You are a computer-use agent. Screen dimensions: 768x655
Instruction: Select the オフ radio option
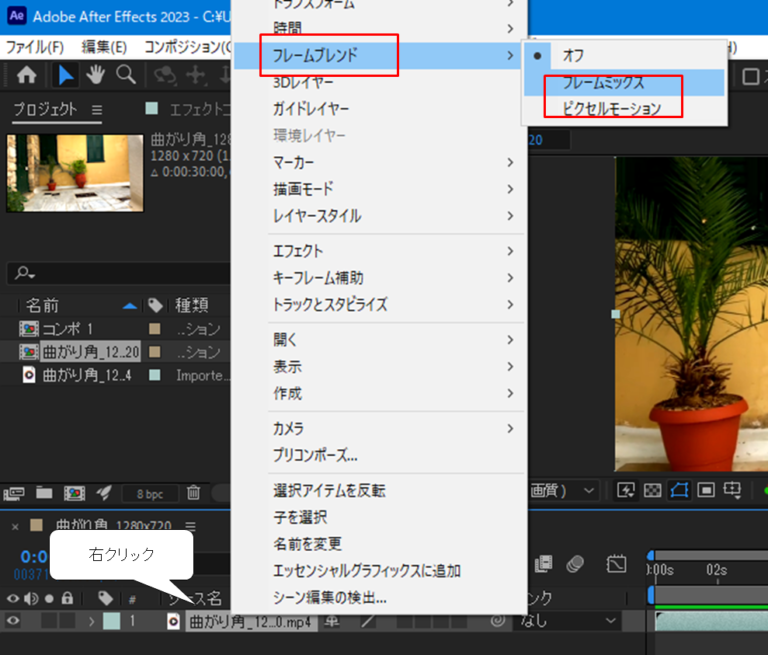point(573,56)
